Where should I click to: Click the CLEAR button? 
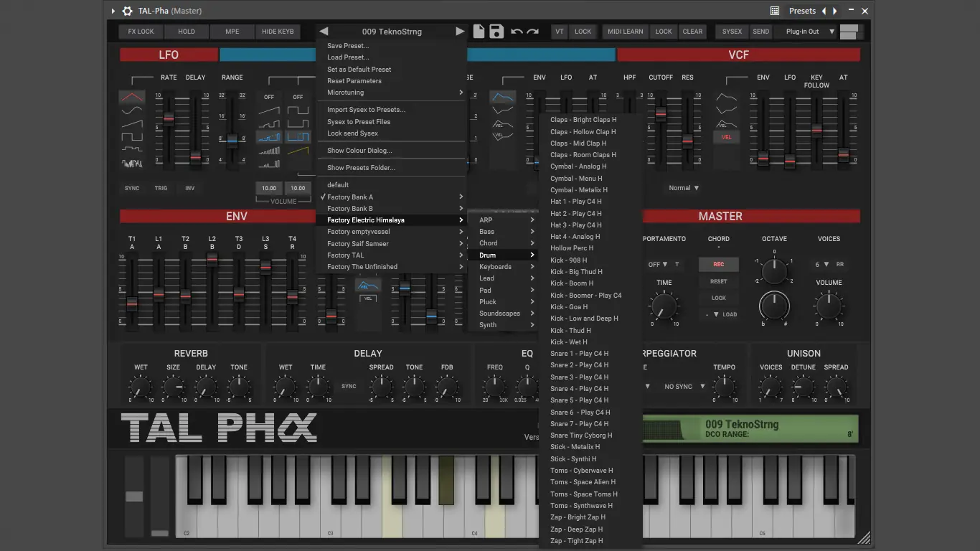692,32
